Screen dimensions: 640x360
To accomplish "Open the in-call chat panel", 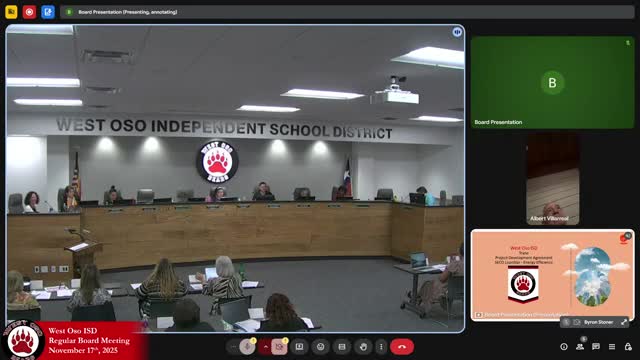I will [596, 347].
